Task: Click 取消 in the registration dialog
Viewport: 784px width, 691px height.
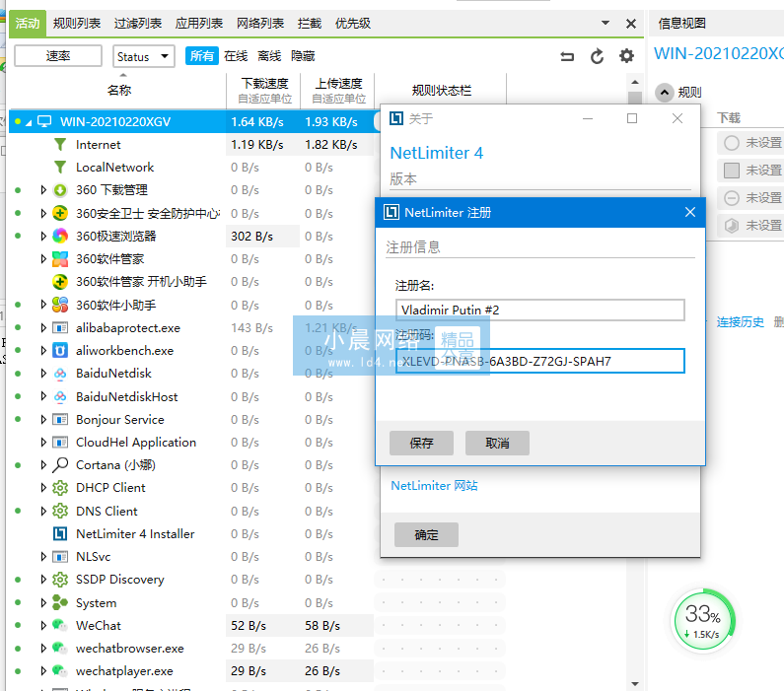Action: pos(497,444)
